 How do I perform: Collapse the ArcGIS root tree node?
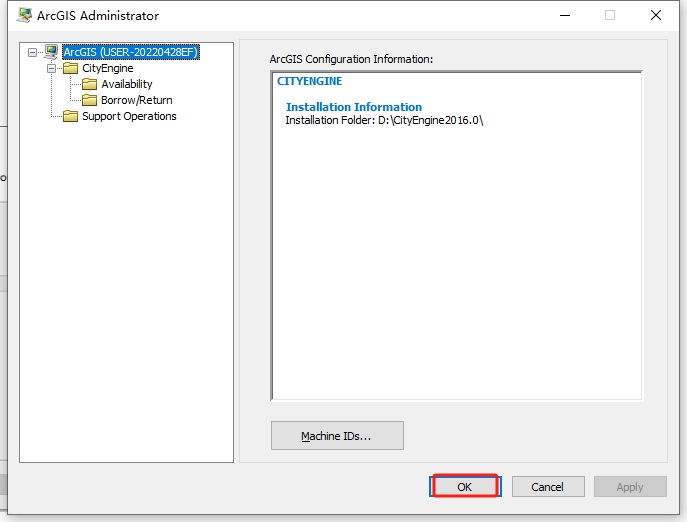[32, 52]
